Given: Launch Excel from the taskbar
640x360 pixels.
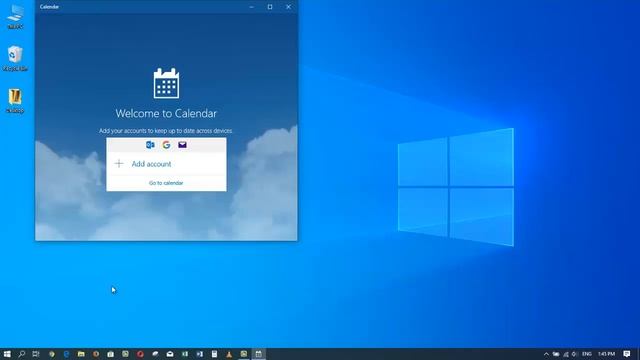Looking at the screenshot, I should 184,354.
